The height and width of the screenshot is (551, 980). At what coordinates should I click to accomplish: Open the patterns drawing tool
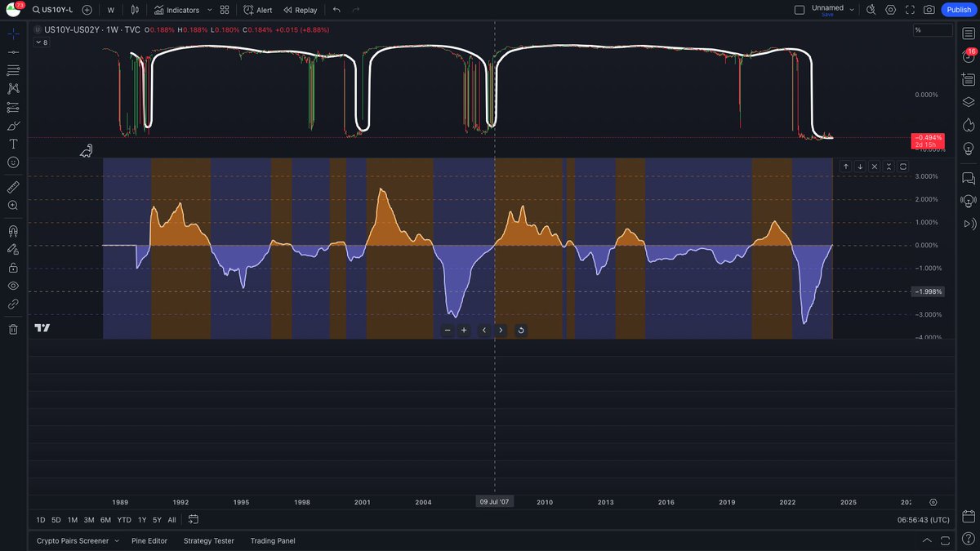13,89
